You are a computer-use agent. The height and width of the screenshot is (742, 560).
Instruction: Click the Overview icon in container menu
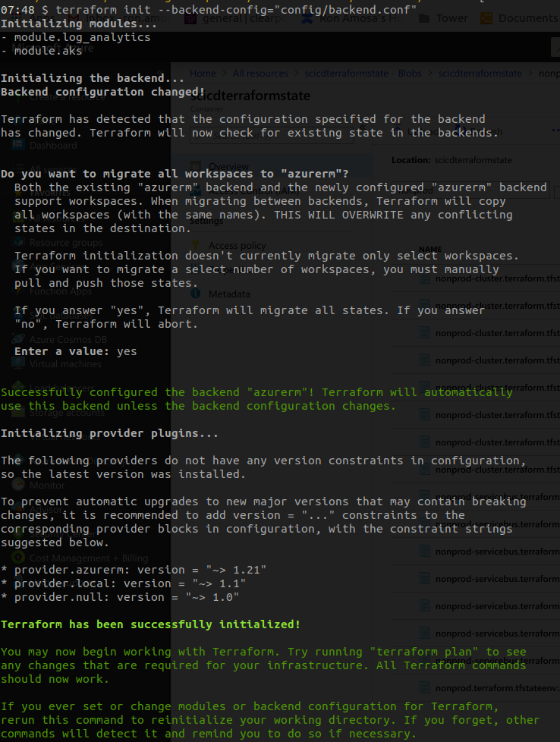tap(195, 166)
